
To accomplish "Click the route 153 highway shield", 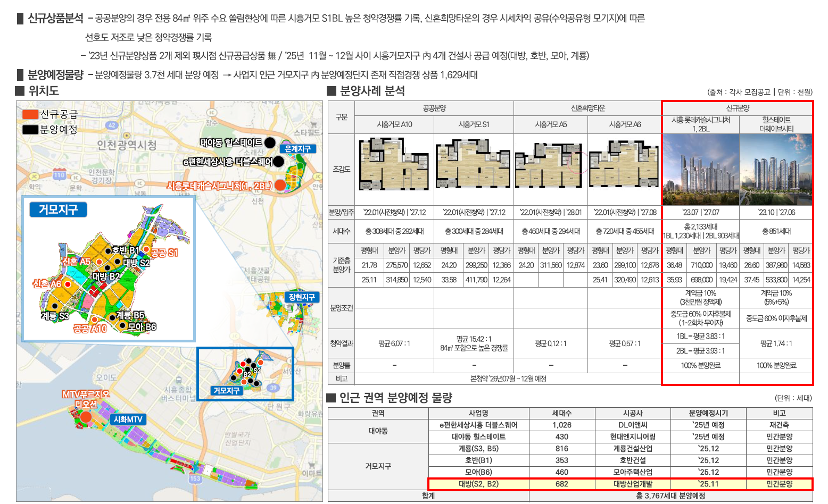I will [x=195, y=478].
